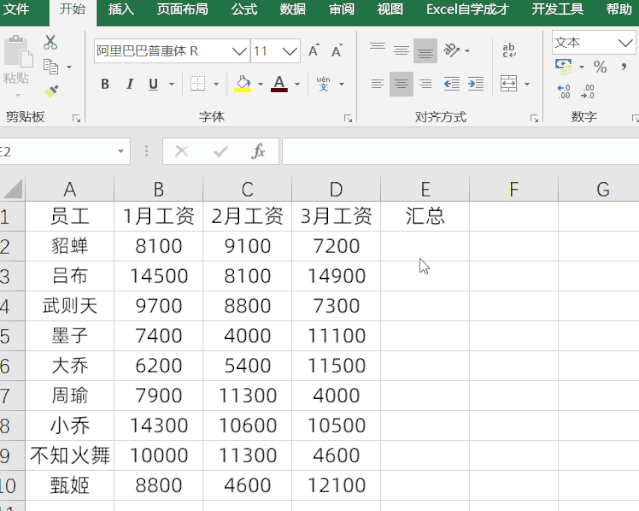
Task: Toggle Italic formatting
Action: (x=130, y=84)
